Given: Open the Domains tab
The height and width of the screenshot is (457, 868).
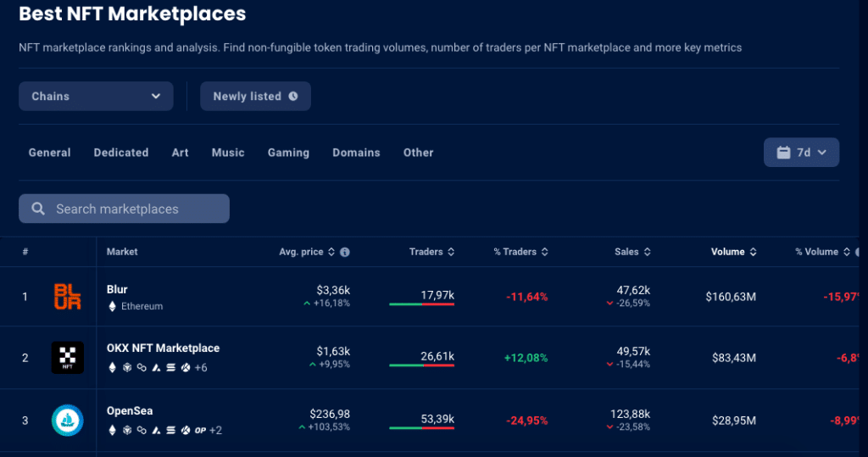Looking at the screenshot, I should coord(357,153).
